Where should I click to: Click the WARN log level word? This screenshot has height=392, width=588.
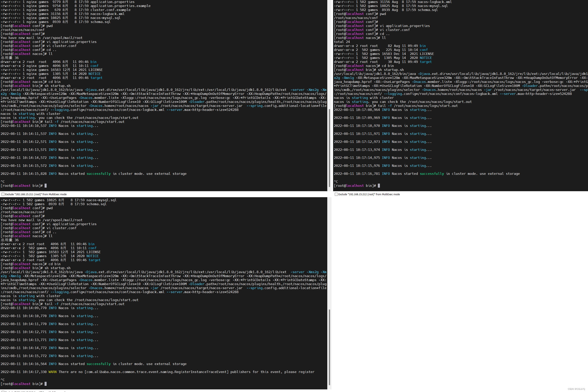click(53, 372)
